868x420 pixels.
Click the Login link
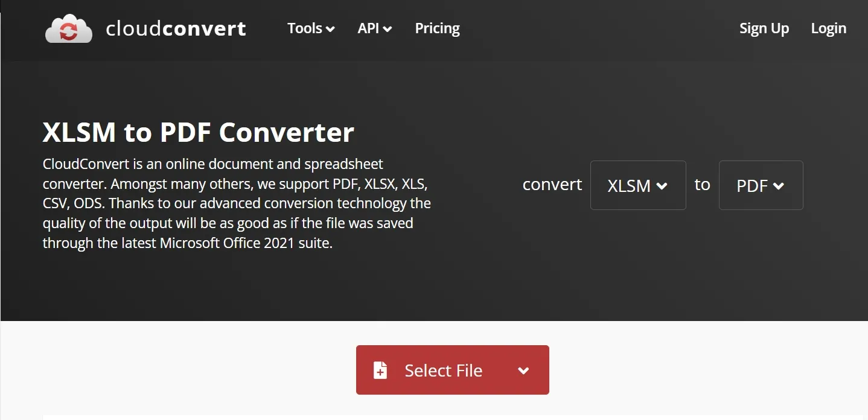(828, 28)
